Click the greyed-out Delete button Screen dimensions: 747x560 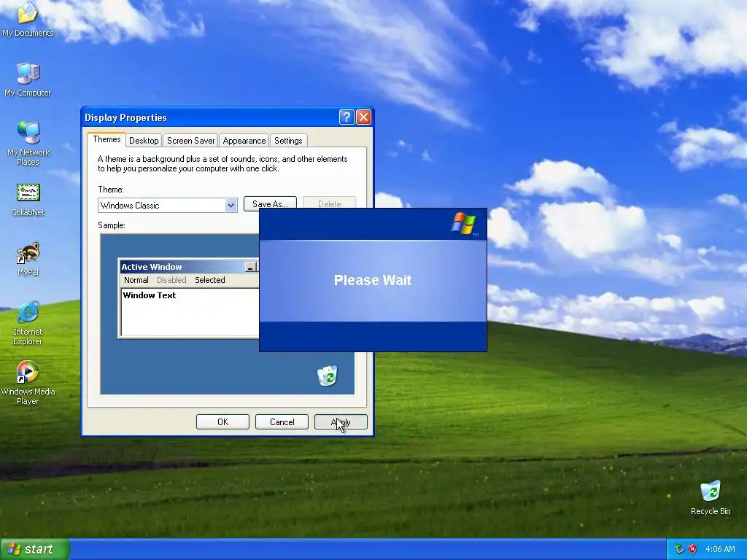[x=329, y=203]
